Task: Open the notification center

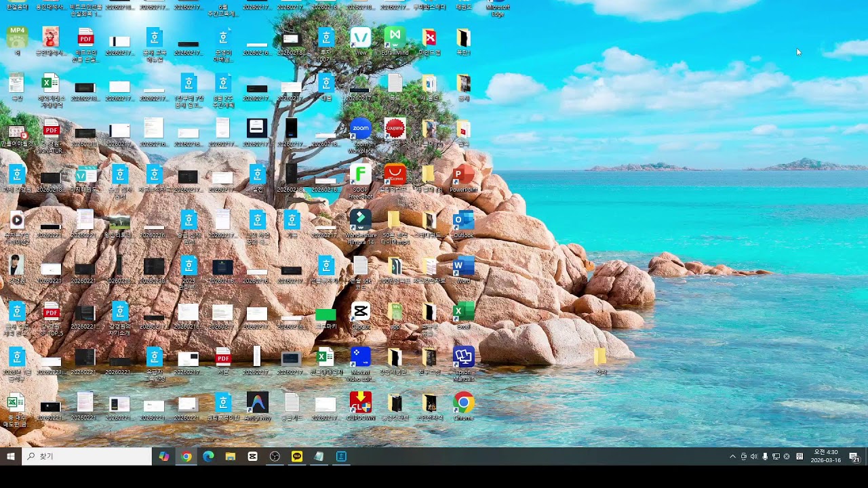Action: [x=854, y=456]
